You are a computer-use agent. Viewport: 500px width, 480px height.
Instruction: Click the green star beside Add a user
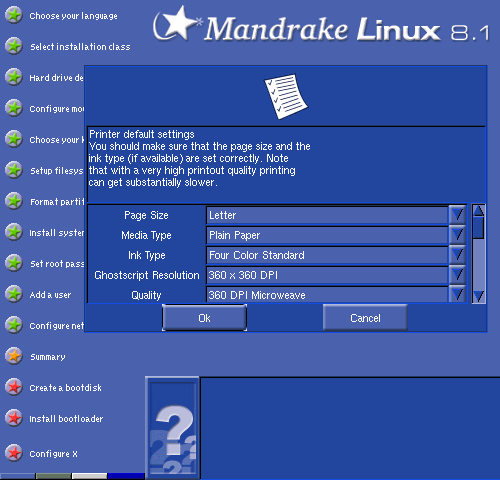point(14,294)
